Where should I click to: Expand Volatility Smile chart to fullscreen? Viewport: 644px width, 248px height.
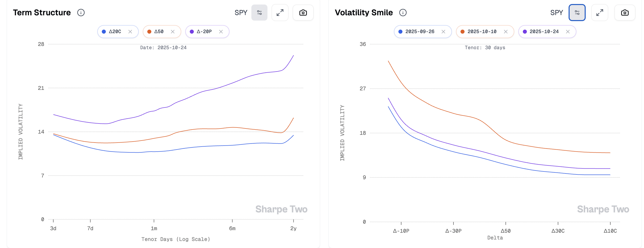pos(600,13)
